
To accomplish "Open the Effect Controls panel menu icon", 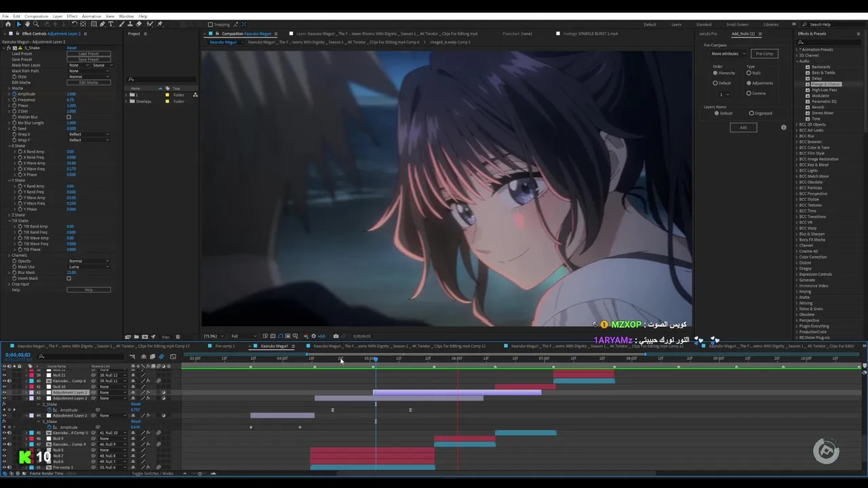I will pos(84,34).
